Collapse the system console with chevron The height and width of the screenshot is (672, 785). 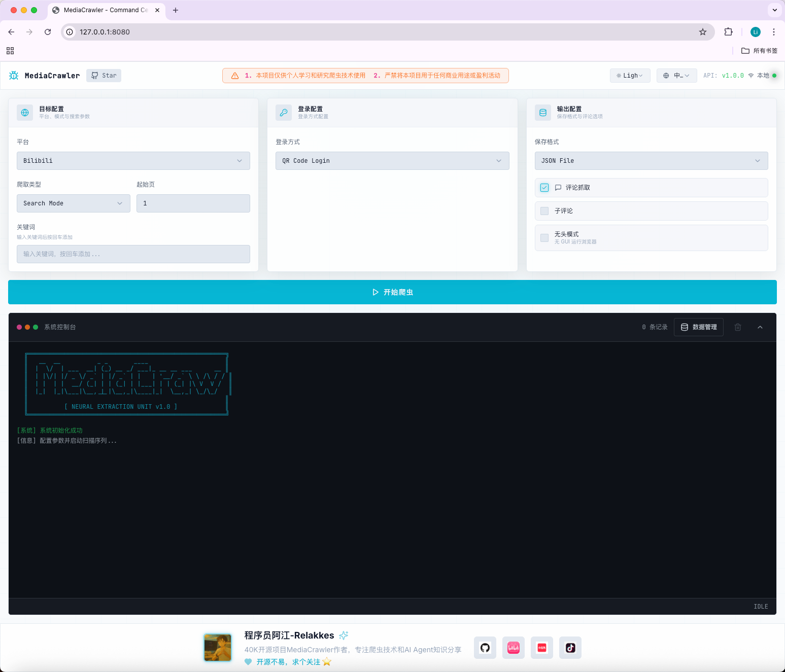tap(760, 327)
